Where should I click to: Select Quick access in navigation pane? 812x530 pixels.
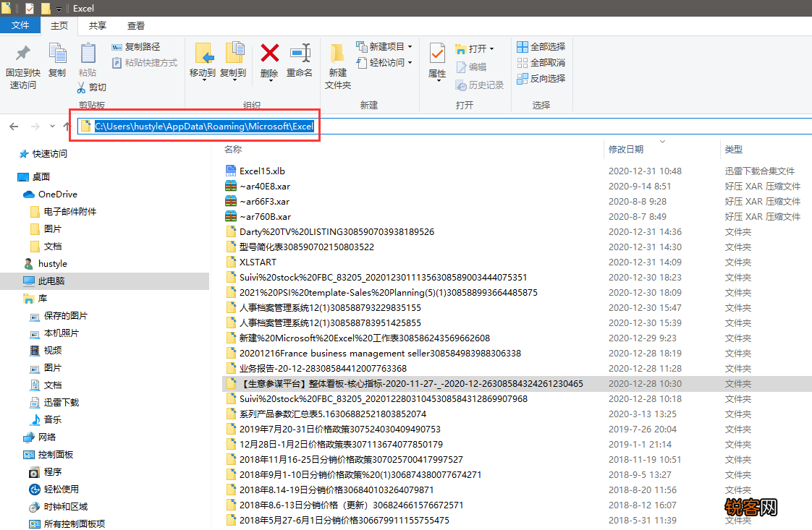43,154
